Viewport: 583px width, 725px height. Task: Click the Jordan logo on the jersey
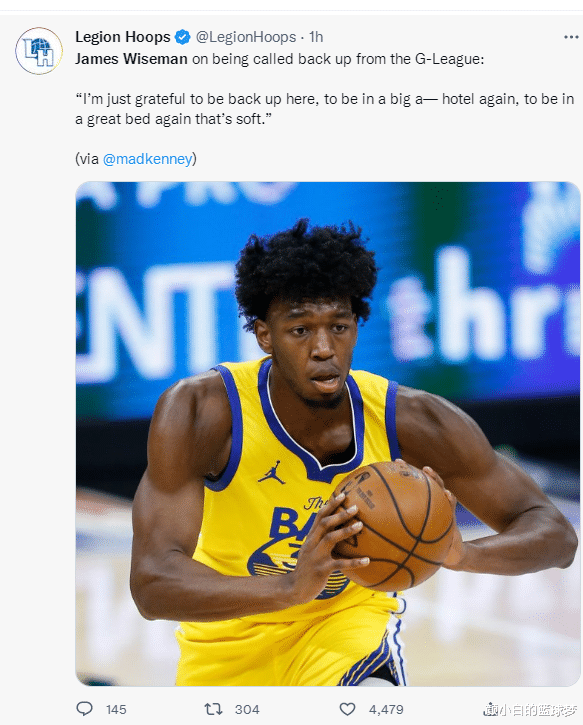pos(272,472)
